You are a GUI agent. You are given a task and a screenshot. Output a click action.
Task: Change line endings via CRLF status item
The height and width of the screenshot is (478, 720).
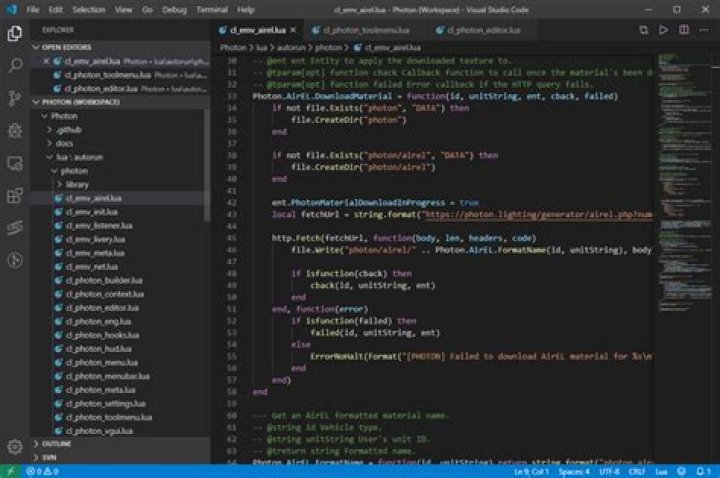pos(636,472)
